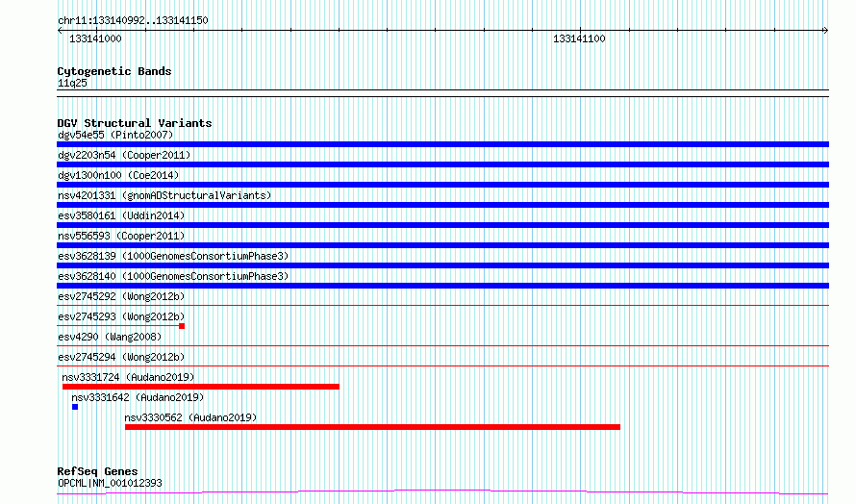This screenshot has height=504, width=856.
Task: Click the nsv3331642 (Audano2019) label
Action: [138, 397]
